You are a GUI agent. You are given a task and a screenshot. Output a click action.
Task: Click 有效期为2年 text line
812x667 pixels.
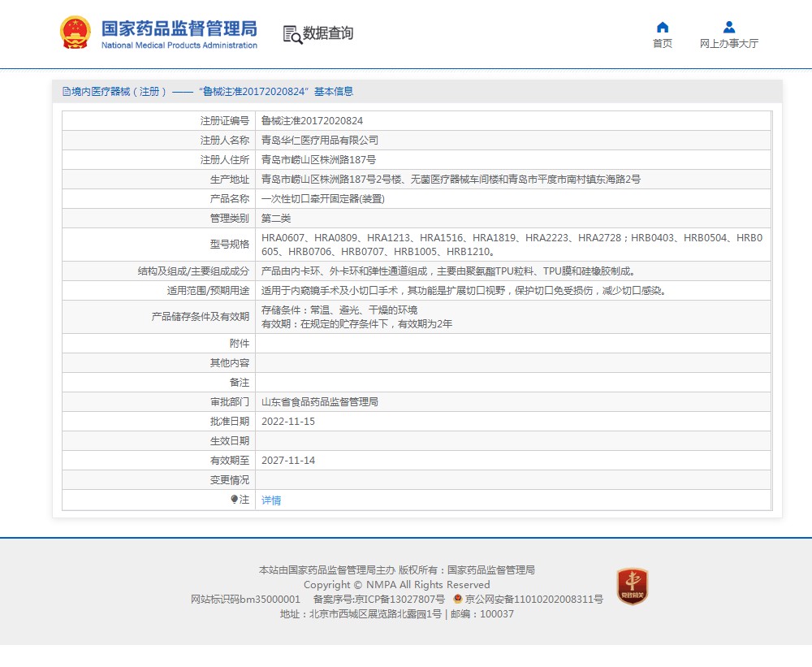356,324
